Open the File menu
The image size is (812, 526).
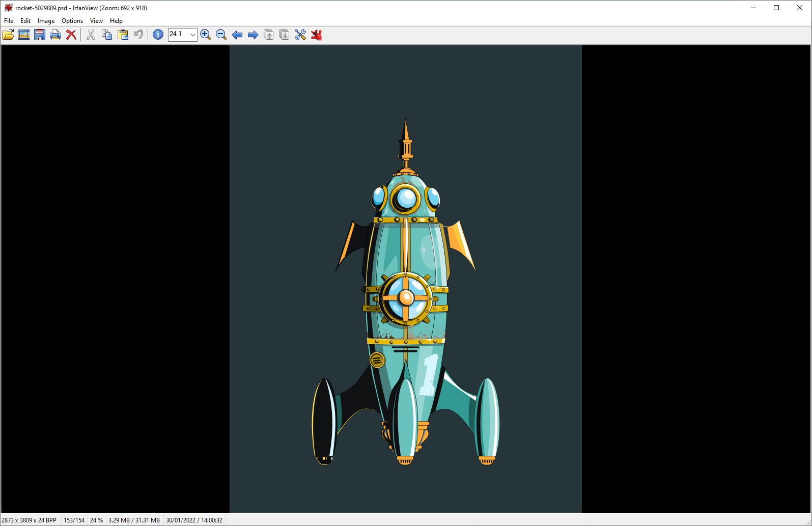click(x=9, y=21)
